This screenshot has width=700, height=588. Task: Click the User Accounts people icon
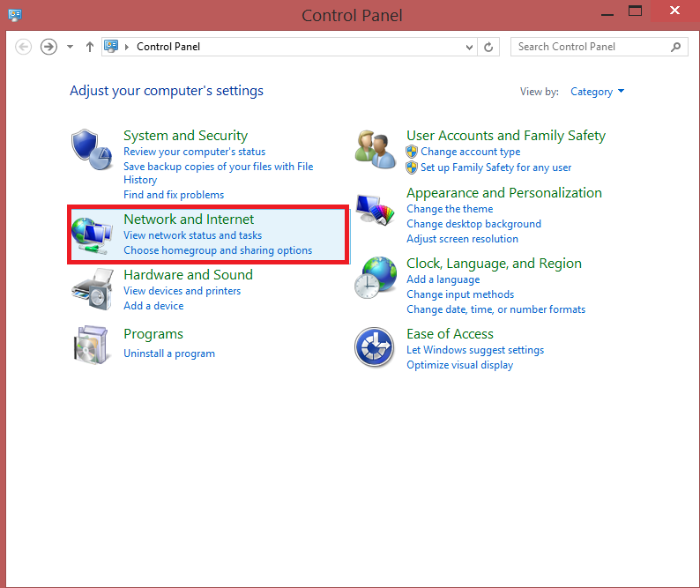(376, 150)
